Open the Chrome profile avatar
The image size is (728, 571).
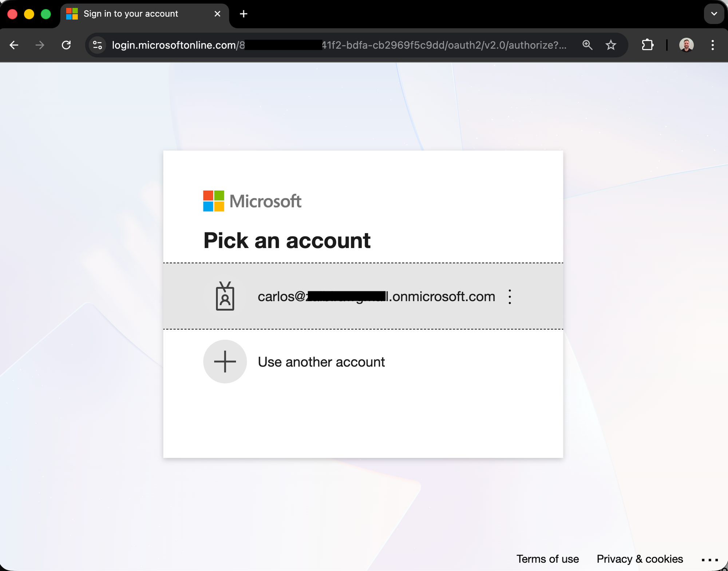686,45
